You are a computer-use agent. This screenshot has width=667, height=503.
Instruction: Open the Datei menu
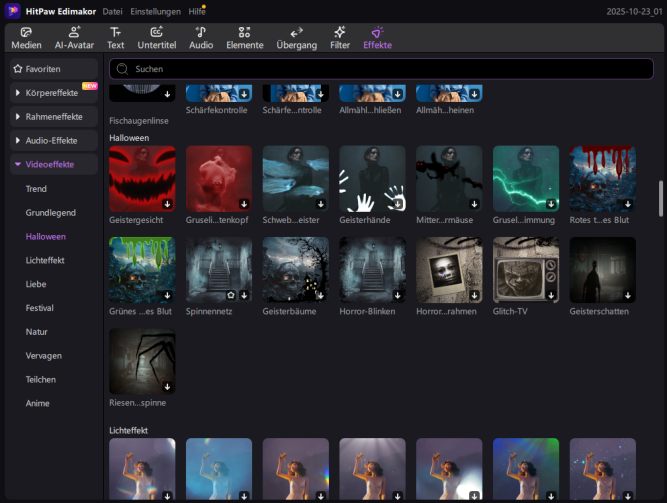click(x=112, y=11)
